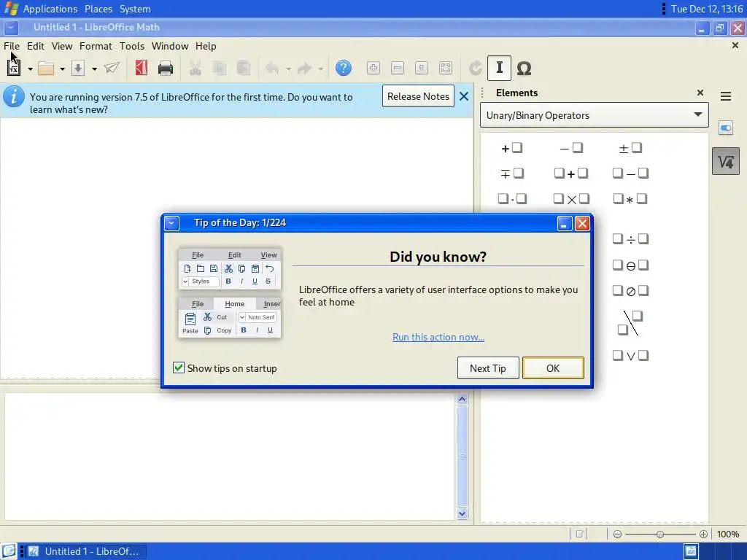Insert the logical OR element
747x560 pixels.
(x=630, y=356)
